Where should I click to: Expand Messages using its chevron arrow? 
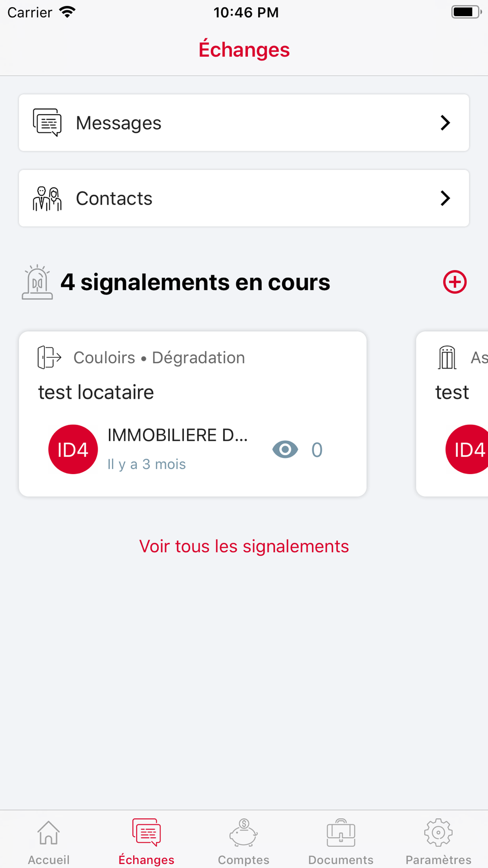(x=445, y=123)
